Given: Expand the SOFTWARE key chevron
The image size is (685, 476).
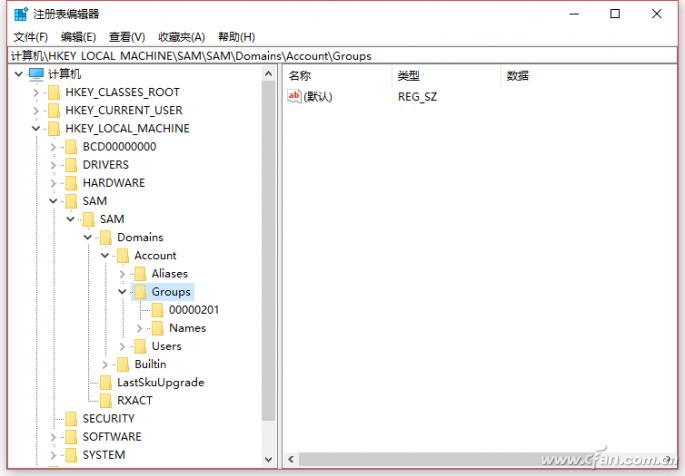Looking at the screenshot, I should point(53,437).
